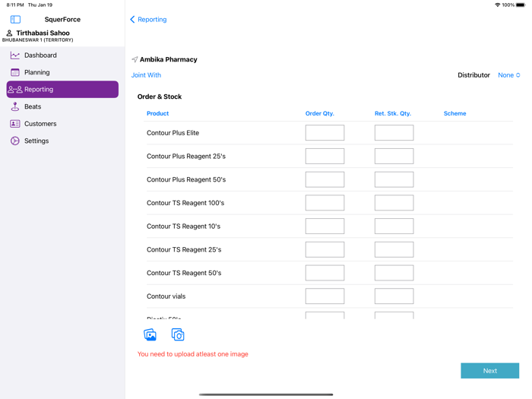This screenshot has width=532, height=399.
Task: Click the 'Order & Stock' section heading
Action: pyautogui.click(x=160, y=97)
